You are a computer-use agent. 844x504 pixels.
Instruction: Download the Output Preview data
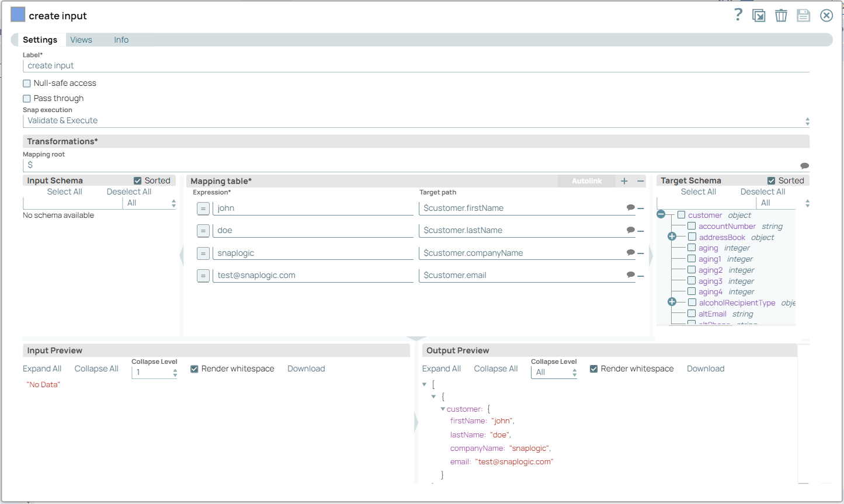[x=705, y=369]
